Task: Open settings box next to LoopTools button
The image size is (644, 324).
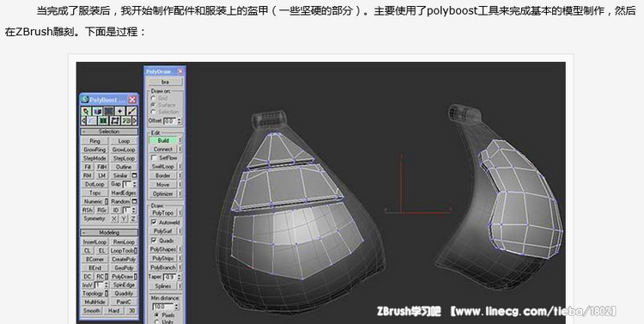Action: 136,250
